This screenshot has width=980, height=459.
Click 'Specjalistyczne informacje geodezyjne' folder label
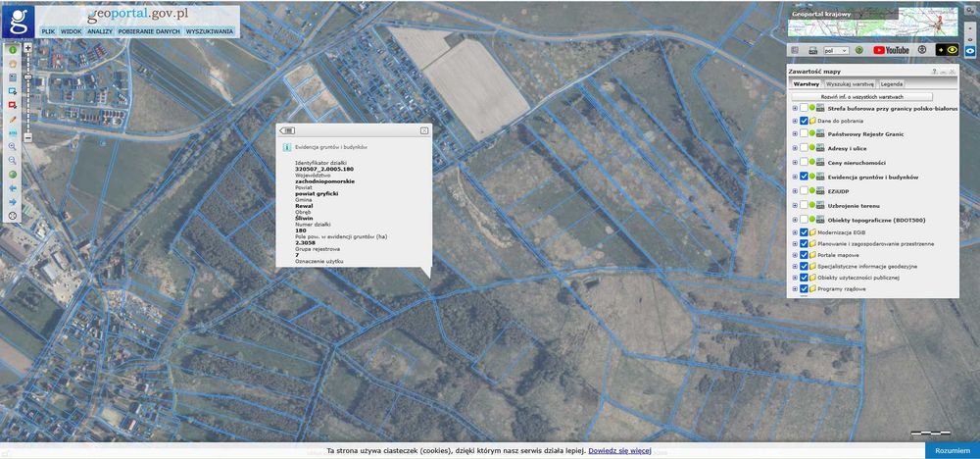click(867, 267)
